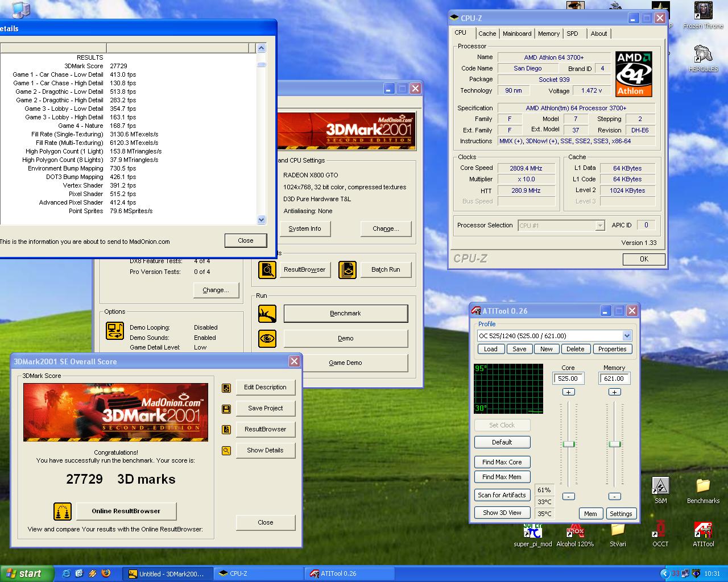Click the Benchmark car icon beside Benchmark button
This screenshot has height=582, width=728.
pos(267,313)
